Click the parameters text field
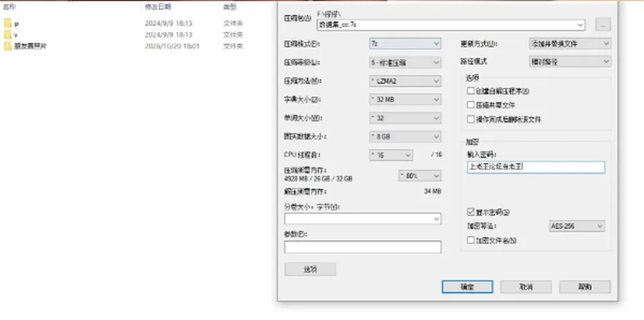 point(363,247)
